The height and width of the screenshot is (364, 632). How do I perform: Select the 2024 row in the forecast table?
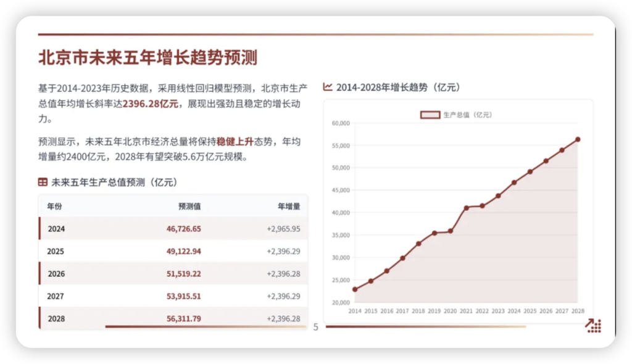click(173, 229)
